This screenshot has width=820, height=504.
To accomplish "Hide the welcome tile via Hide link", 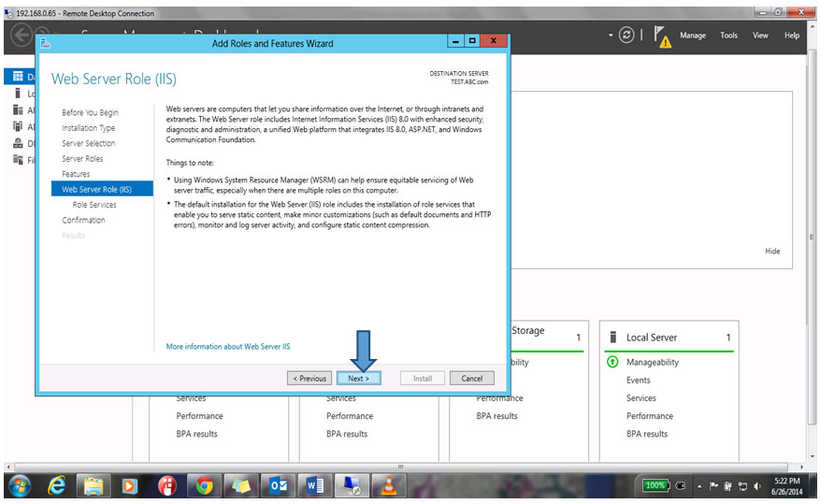I will (772, 251).
